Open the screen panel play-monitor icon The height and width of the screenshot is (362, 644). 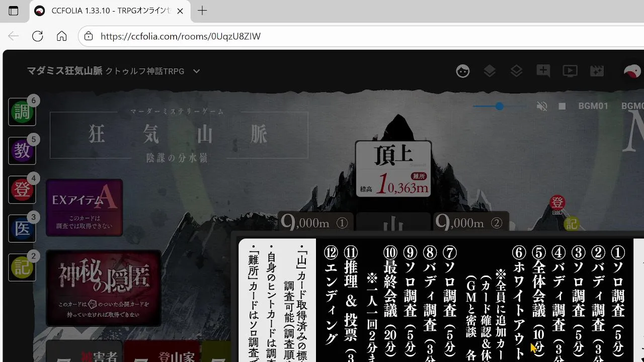pos(570,71)
